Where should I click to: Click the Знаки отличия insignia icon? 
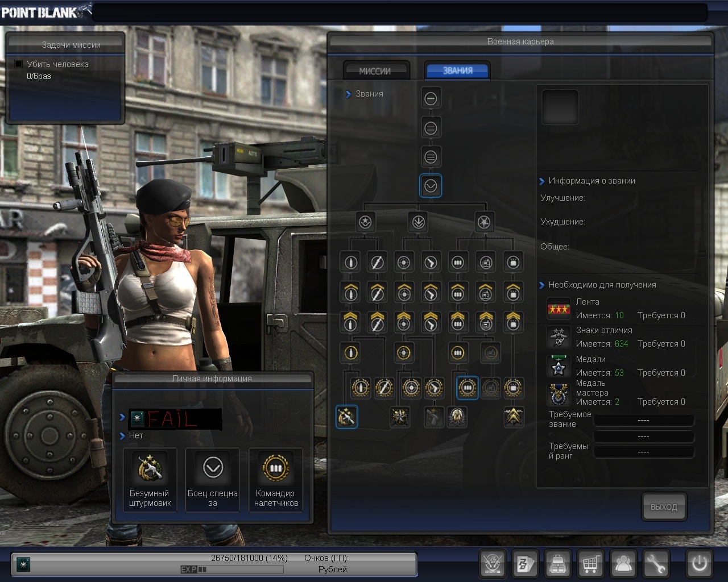559,337
